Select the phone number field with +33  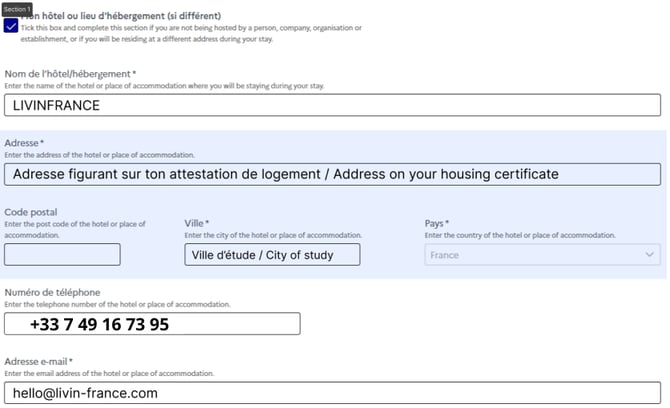coord(152,324)
